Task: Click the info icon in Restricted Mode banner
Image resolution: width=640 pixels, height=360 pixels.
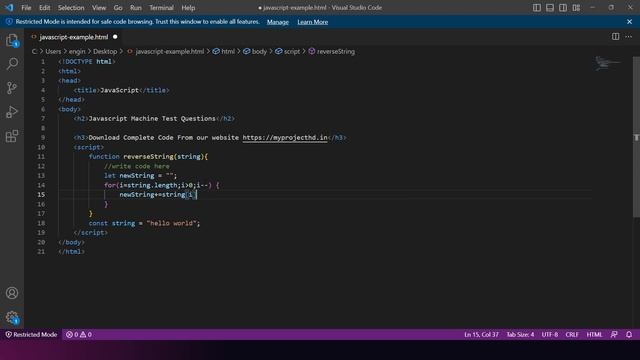Action: pos(9,22)
